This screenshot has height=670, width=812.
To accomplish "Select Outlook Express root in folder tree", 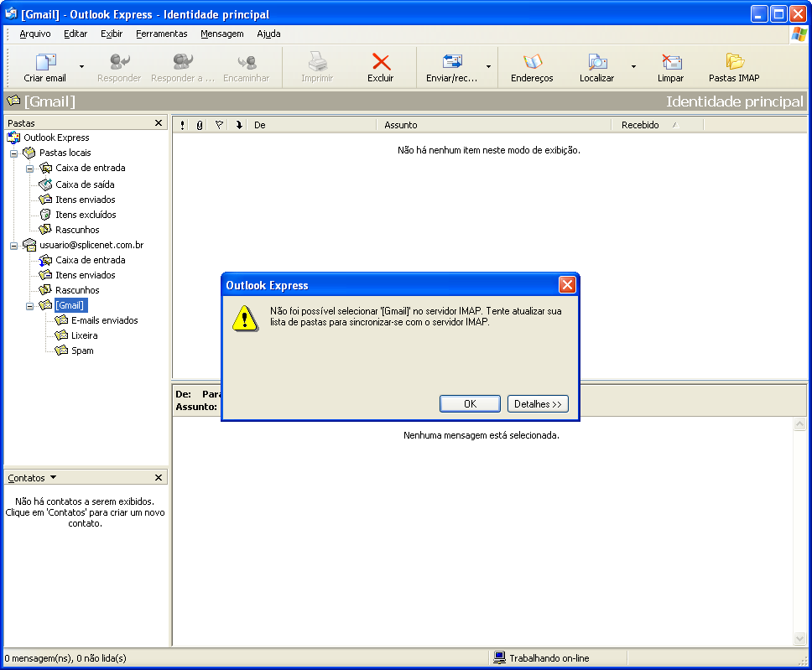I will (56, 138).
